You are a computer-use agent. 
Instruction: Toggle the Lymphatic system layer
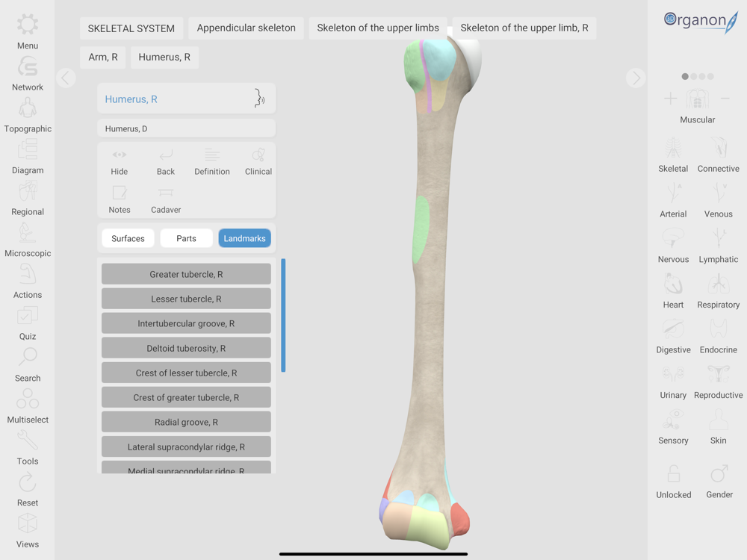point(719,238)
